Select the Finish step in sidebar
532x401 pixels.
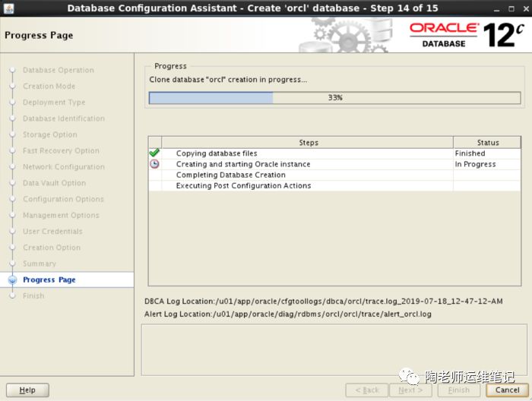coord(33,296)
